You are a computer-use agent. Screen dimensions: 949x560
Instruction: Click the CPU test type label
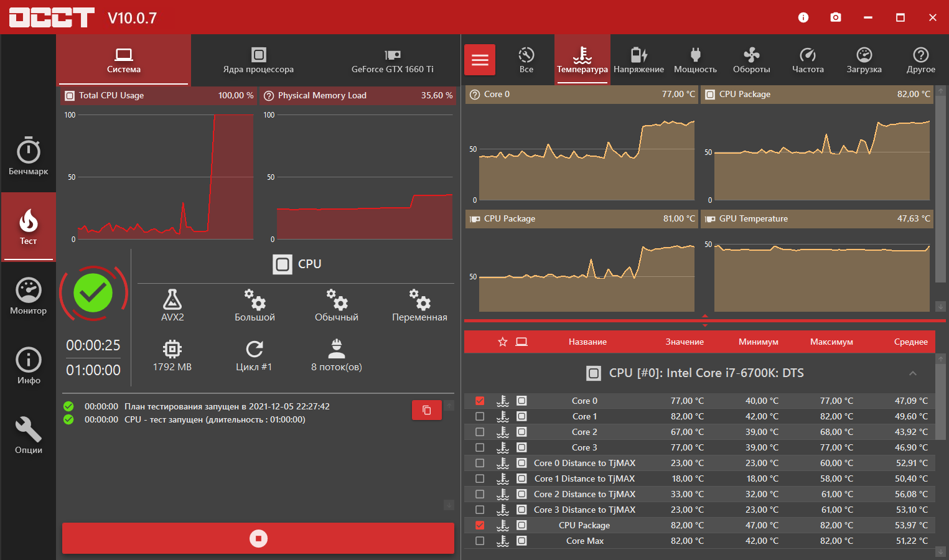coord(309,264)
